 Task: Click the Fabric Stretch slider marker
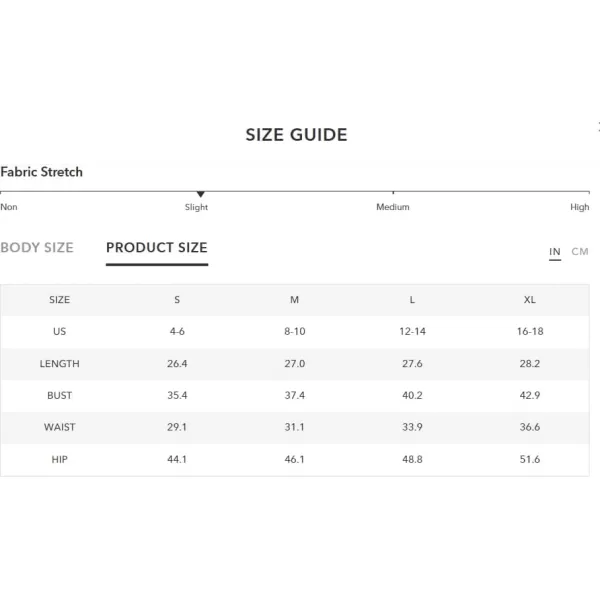[x=201, y=194]
